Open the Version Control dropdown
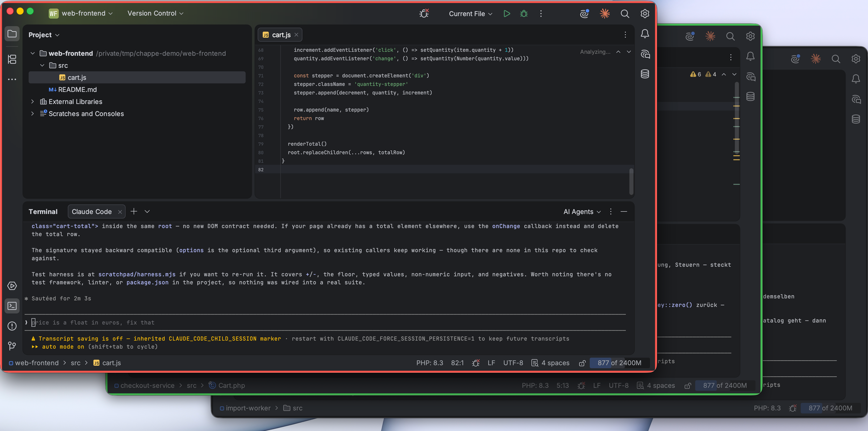868x431 pixels. coord(155,13)
